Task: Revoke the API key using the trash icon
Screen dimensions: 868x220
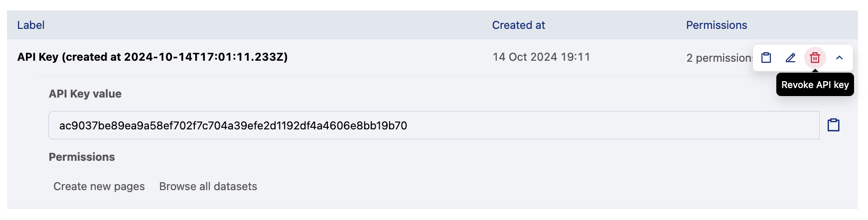Action: [x=815, y=58]
